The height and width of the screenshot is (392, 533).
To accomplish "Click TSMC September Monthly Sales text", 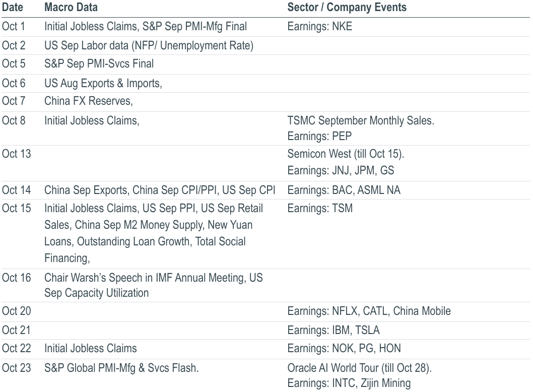I will point(361,121).
